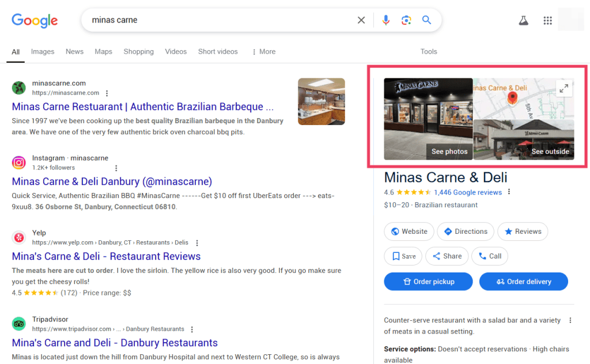Screen dimensions: 590x364
Task: Click the Tripadvisor breadcrumb URL text
Action: [x=108, y=329]
